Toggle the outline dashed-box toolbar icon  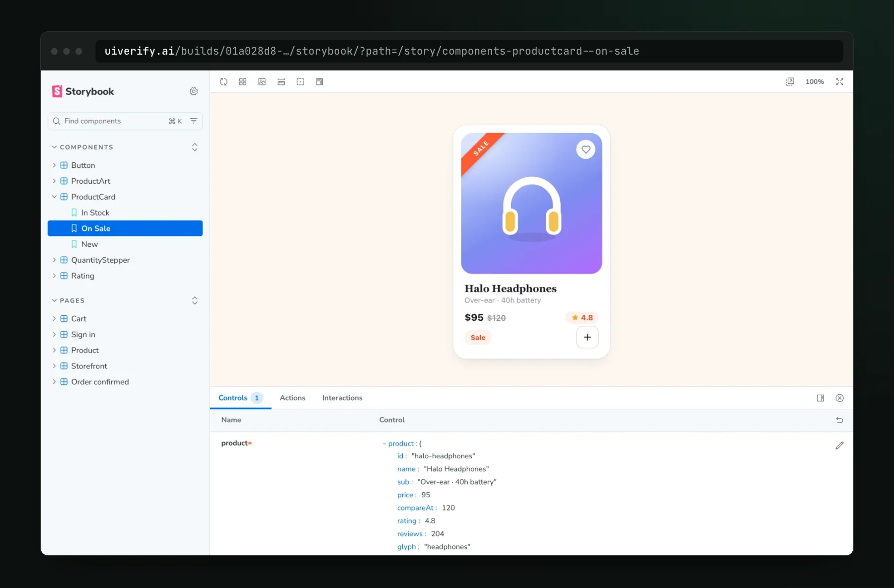300,82
